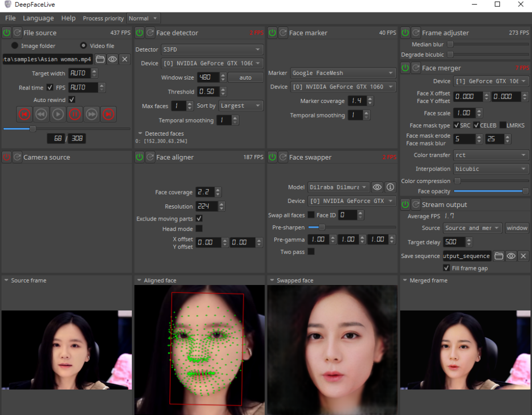Viewport: 532px width, 415px height.
Task: Uncheck Exclude moving parts in Face aligner
Action: point(199,218)
